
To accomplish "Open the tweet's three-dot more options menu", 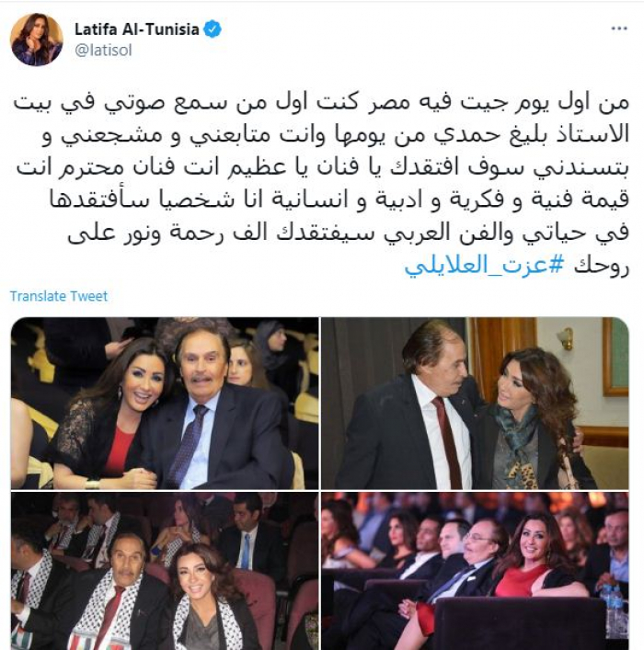I will click(x=618, y=29).
